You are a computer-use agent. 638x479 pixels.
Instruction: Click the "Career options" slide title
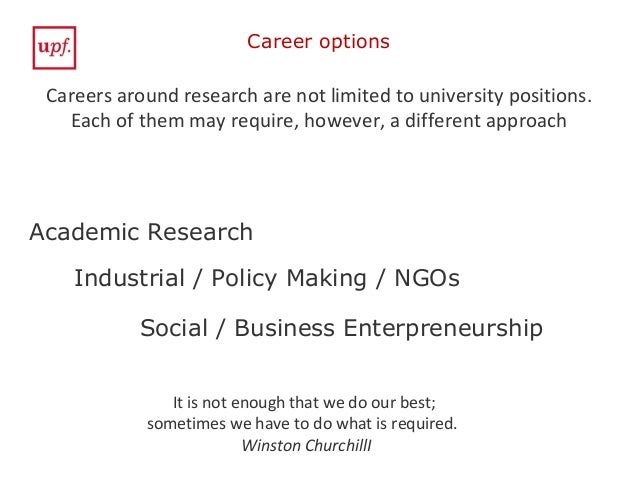[x=318, y=43]
